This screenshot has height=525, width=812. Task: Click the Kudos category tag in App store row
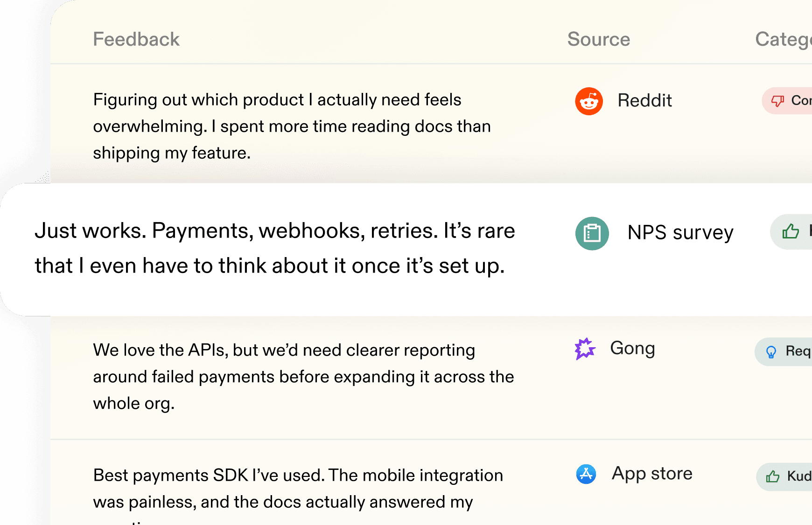pos(785,476)
